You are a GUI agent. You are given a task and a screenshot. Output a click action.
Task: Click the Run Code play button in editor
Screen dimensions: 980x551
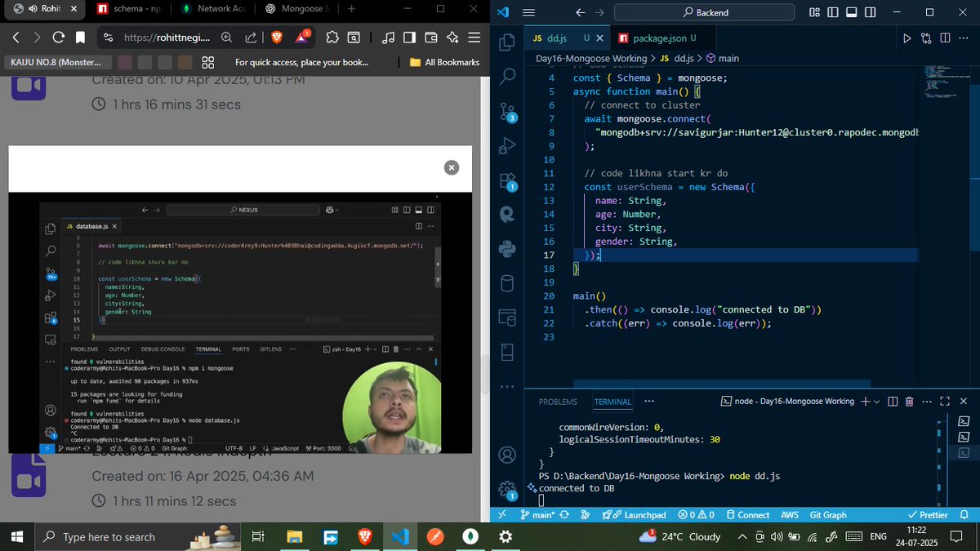[907, 38]
